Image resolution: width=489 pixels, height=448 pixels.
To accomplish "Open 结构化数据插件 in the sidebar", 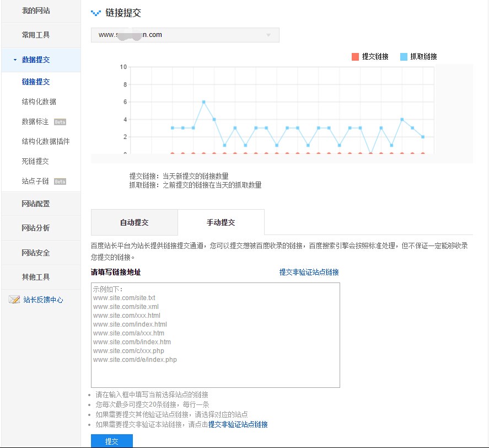I will 46,141.
